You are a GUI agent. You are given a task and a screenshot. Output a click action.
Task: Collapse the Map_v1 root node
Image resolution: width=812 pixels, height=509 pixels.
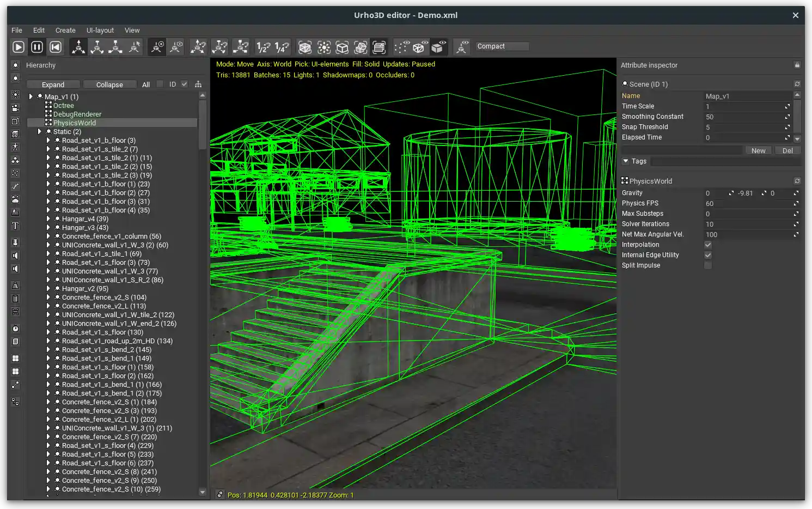click(x=30, y=96)
